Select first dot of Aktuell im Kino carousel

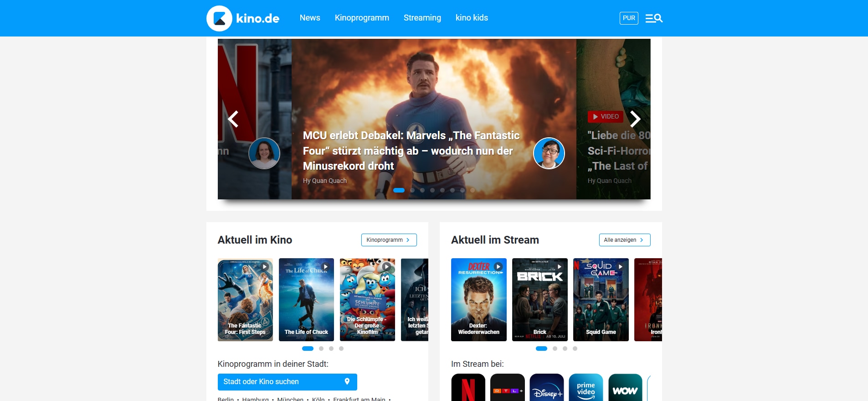tap(308, 349)
